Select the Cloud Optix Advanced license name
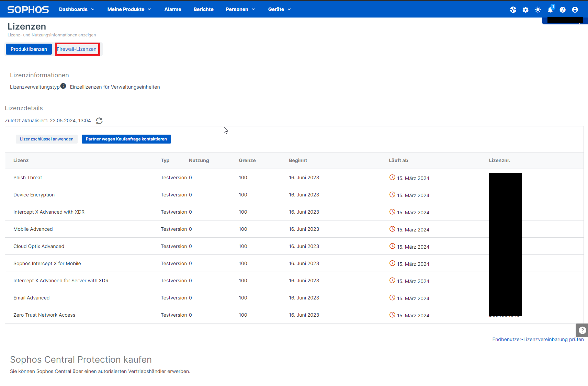Screen dimensions: 588x386 pos(39,246)
